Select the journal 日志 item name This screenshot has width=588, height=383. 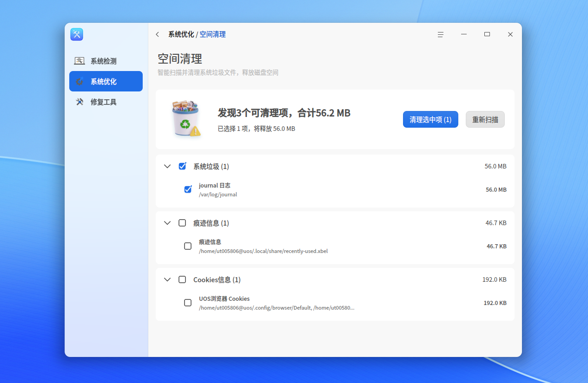[215, 185]
